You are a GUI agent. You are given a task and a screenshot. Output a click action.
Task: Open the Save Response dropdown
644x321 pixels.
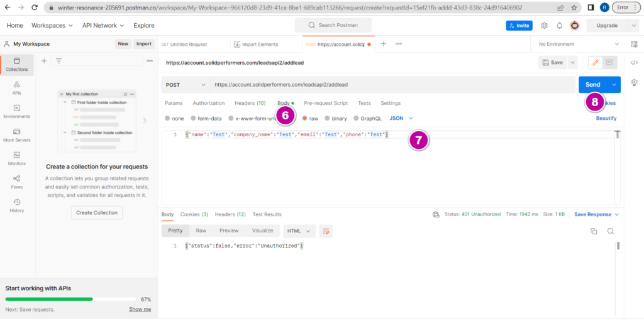point(596,214)
